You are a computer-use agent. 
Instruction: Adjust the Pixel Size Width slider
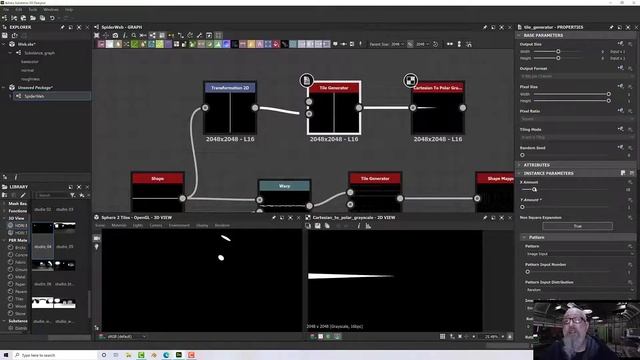[x=571, y=94]
